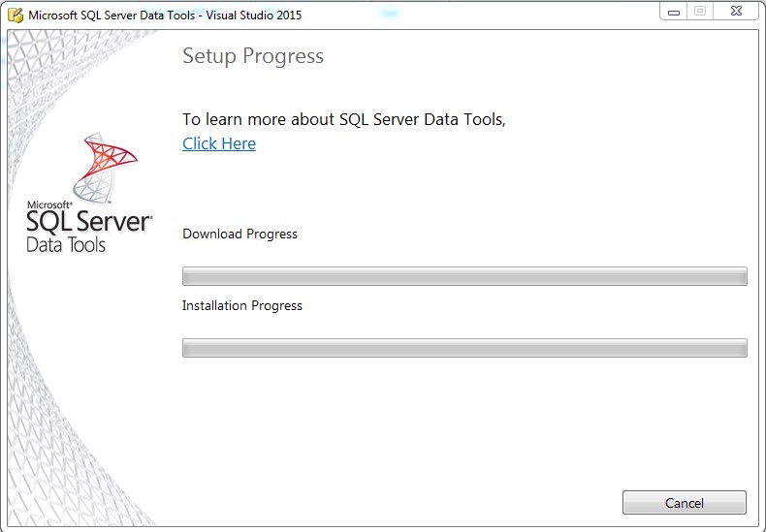Click the Download Progress bar
Viewport: 766px width, 532px height.
464,276
